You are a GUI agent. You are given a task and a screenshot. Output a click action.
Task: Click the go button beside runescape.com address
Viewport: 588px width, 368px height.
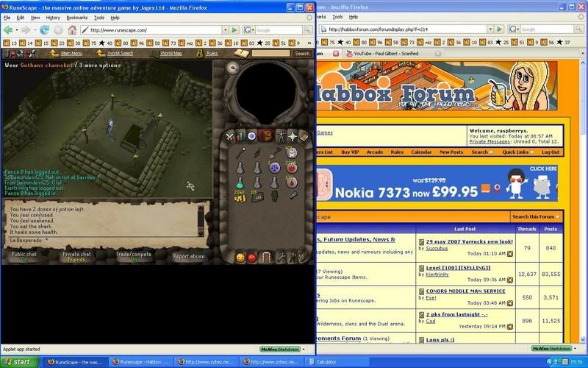click(234, 30)
